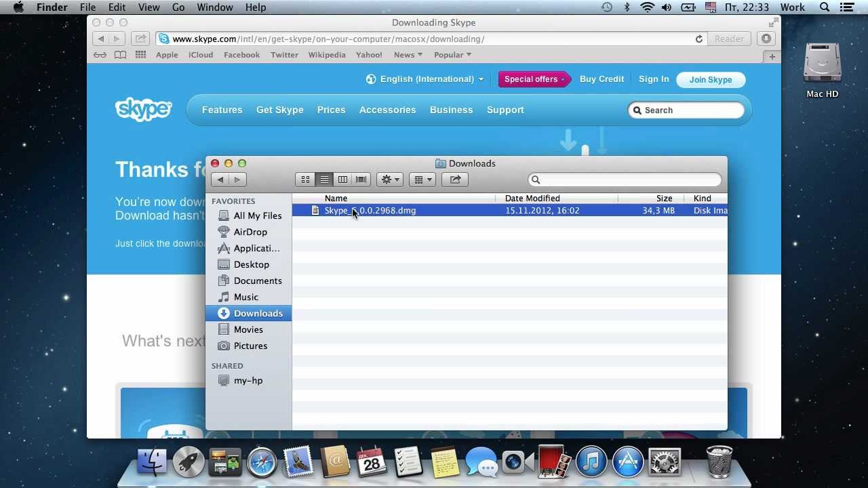
Task: Expand the News bookmarks folder
Action: pos(408,55)
